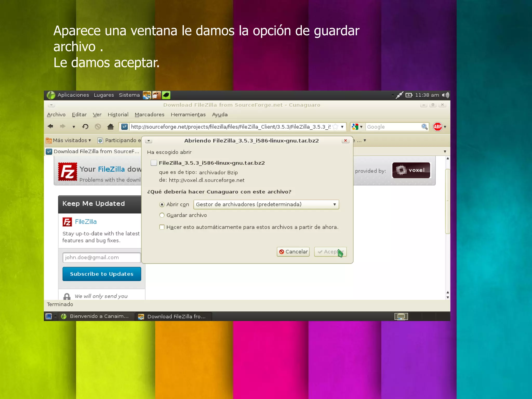Viewport: 532px width, 399px height.
Task: Open the Editar menu
Action: (x=79, y=115)
